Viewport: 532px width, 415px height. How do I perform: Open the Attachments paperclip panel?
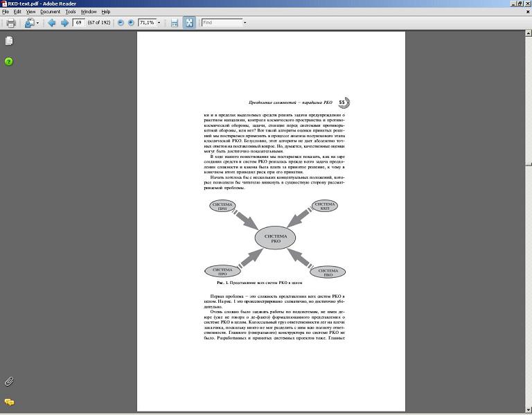point(9,382)
